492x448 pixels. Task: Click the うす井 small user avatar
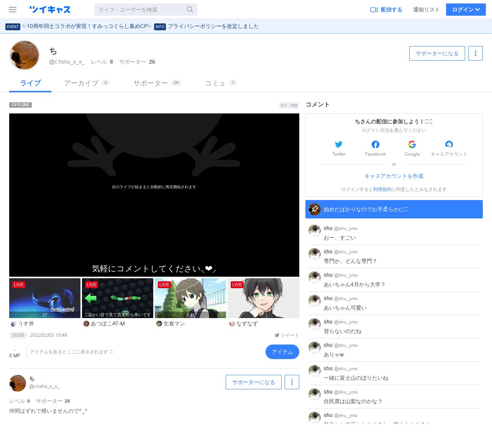pyautogui.click(x=14, y=324)
